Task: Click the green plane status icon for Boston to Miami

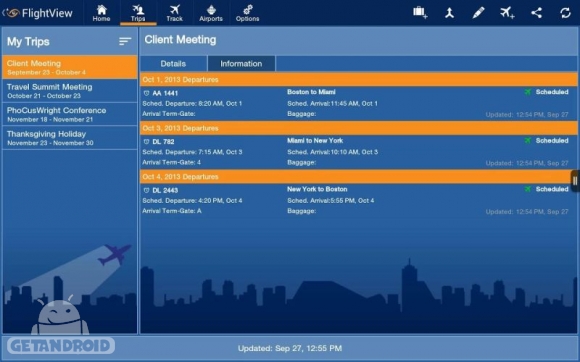Action: (x=528, y=92)
